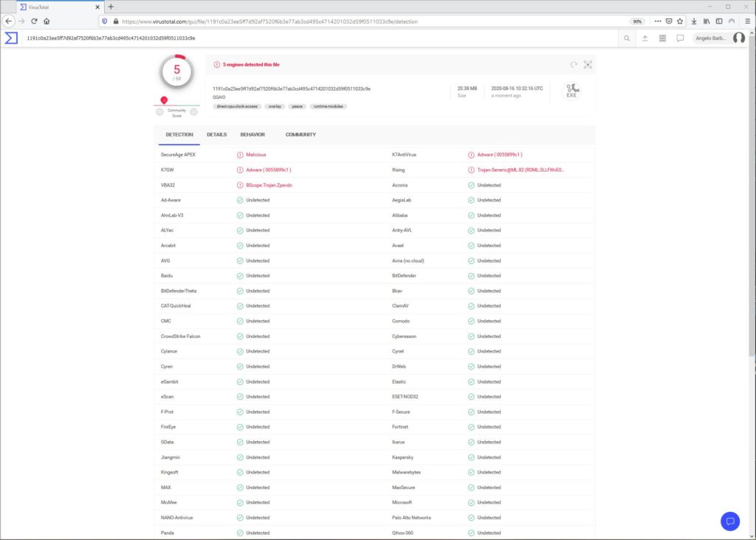Bookmark this page with star icon

[x=680, y=21]
